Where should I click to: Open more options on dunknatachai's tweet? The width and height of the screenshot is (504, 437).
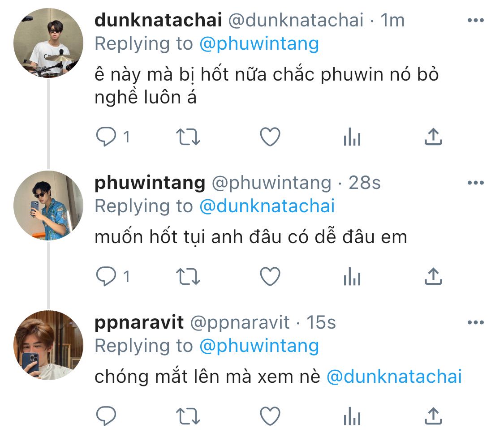coord(475,21)
